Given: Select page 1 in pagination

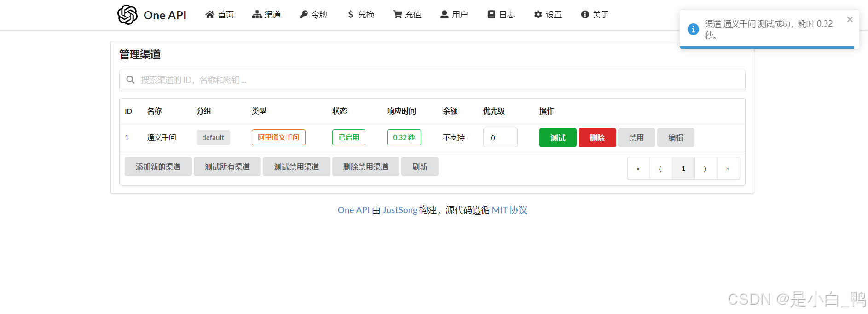Looking at the screenshot, I should 683,169.
